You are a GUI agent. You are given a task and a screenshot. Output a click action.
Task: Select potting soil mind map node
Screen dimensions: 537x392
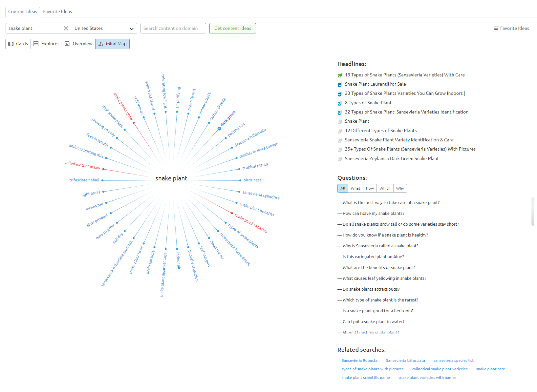[236, 130]
